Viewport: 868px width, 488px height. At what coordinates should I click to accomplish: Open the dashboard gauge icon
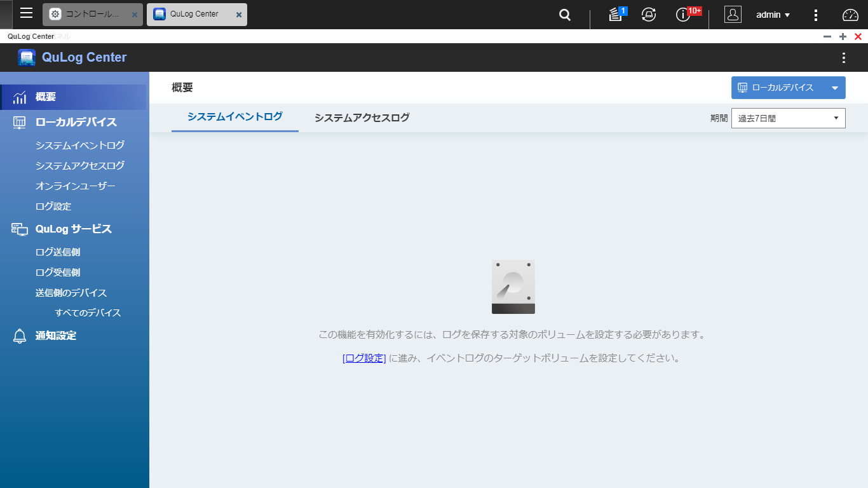point(850,15)
